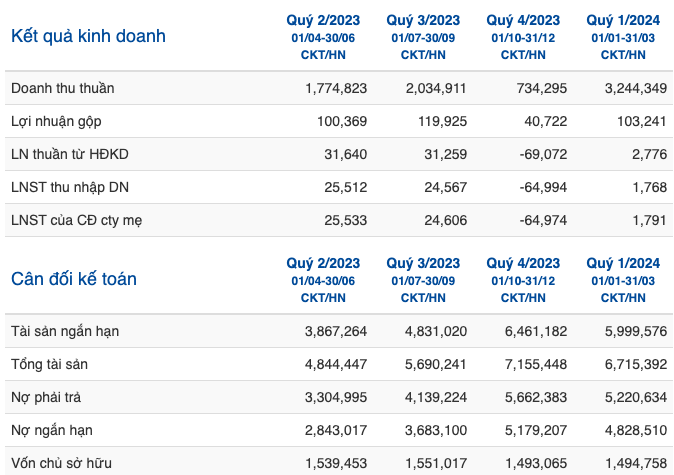Click the revenue value 3,244,349
Screen dimensions: 674x475
636,89
